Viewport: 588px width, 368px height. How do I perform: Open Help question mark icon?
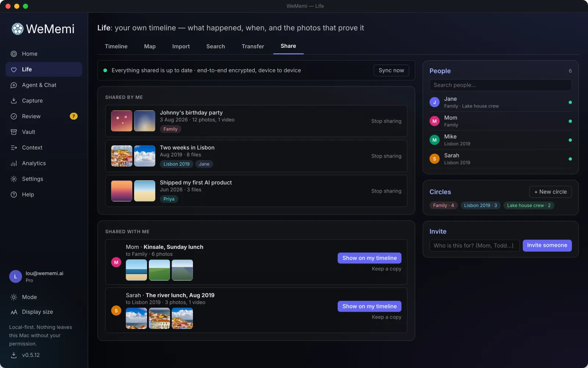point(14,194)
